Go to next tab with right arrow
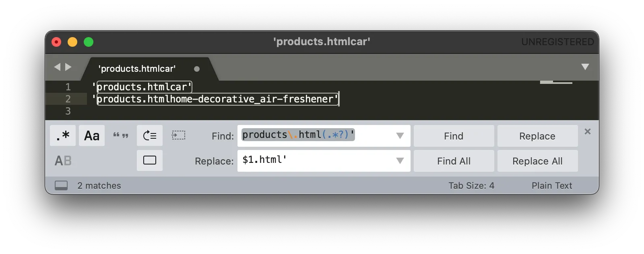Screen dimensions: 644x254 [68, 67]
